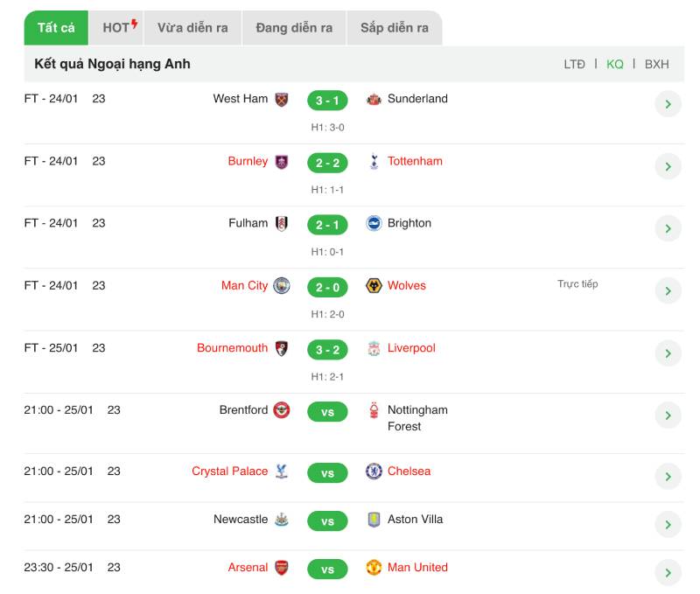Click the Wolves club badge

pos(374,285)
